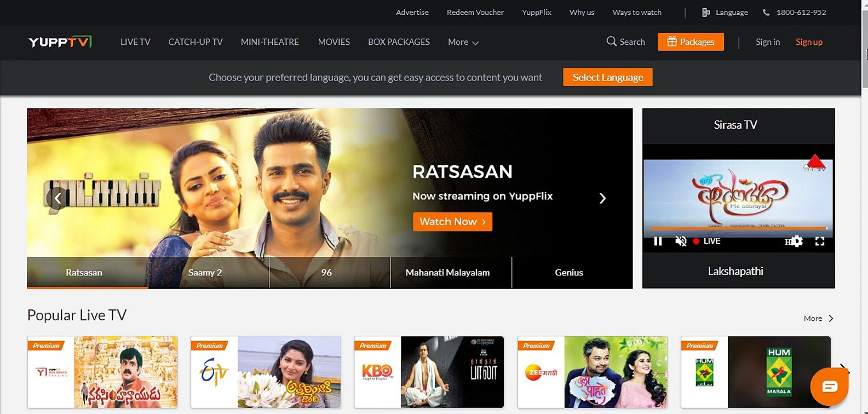Open the YuppTV Box Service Telugu channel card

102,372
